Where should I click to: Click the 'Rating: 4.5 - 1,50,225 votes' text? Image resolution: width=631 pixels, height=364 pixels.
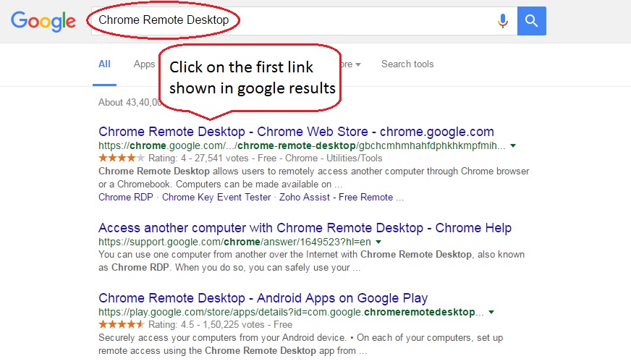click(x=206, y=324)
